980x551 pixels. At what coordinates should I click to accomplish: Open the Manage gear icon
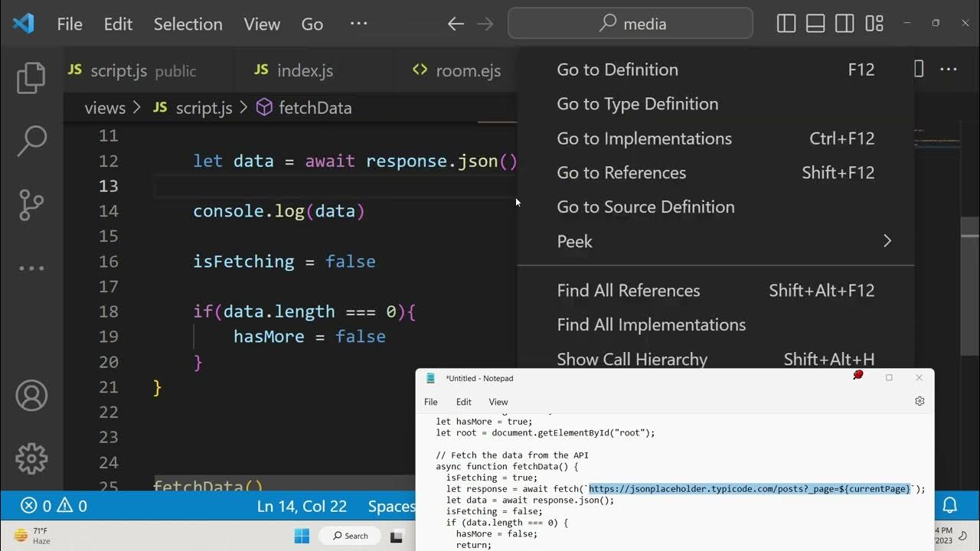click(31, 458)
